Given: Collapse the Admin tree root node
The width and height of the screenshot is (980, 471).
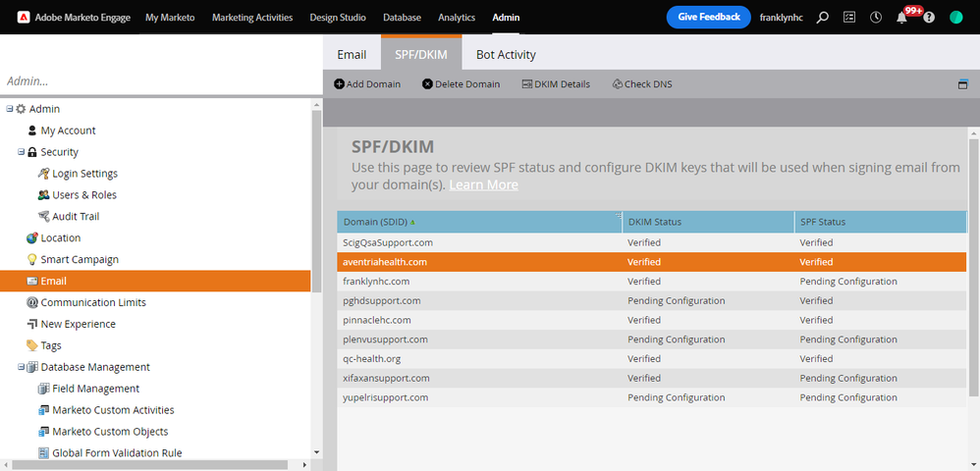Looking at the screenshot, I should [9, 109].
